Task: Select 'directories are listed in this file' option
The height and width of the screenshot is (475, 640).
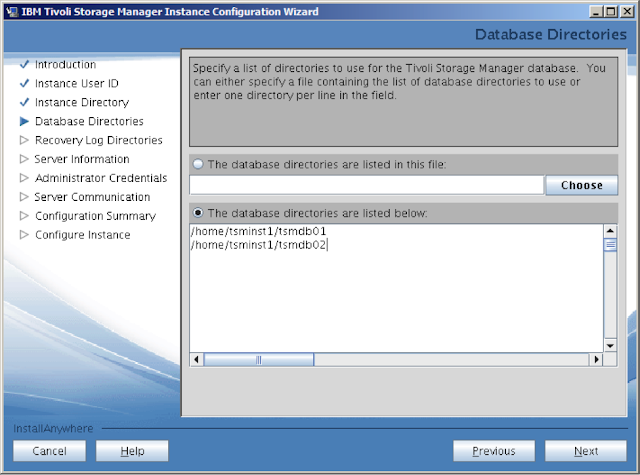Action: pos(198,164)
